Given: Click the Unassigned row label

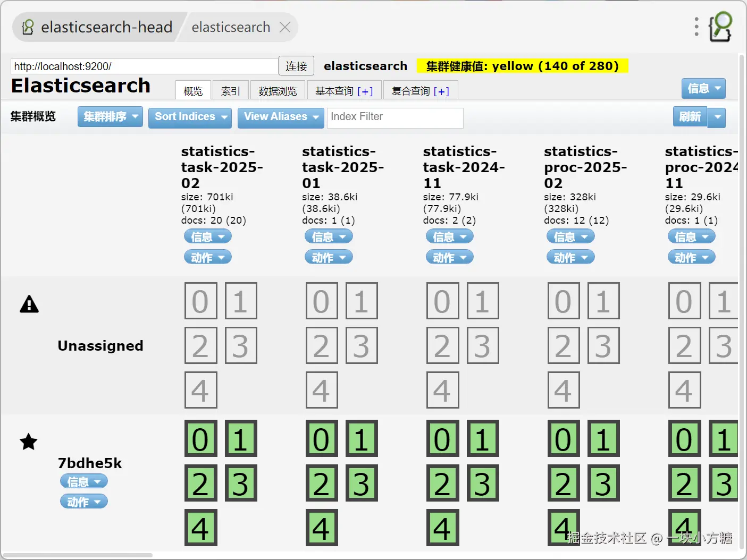Looking at the screenshot, I should (x=100, y=346).
